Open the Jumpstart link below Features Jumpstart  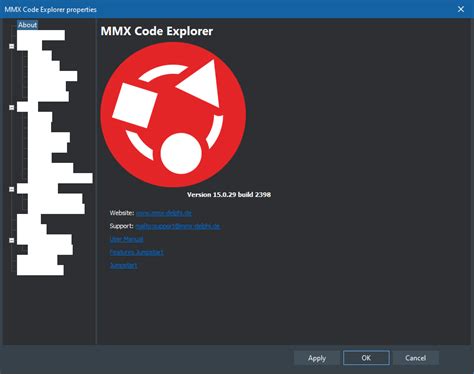123,265
